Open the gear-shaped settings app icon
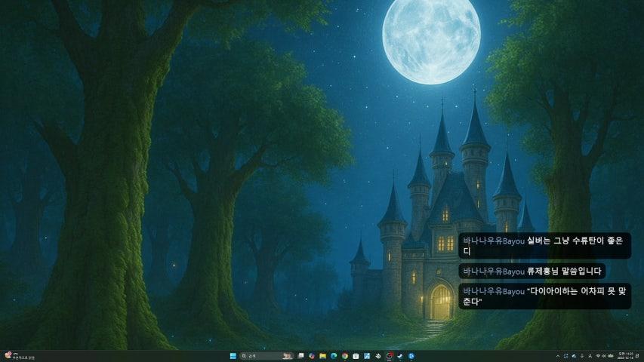The height and width of the screenshot is (362, 644). 378,356
